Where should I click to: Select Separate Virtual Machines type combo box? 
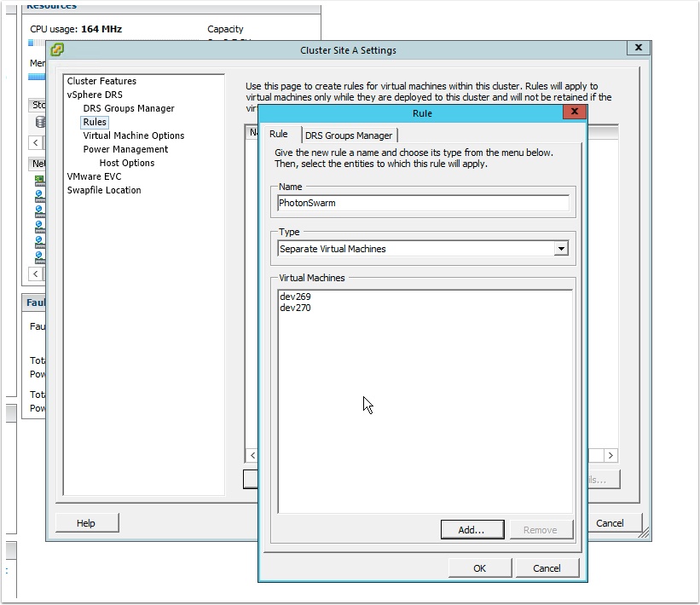click(423, 249)
